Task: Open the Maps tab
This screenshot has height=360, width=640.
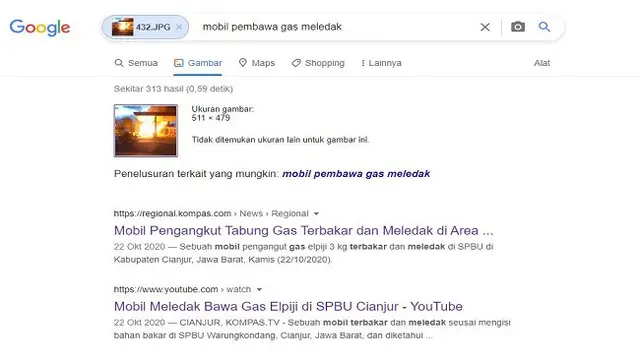Action: [x=257, y=63]
